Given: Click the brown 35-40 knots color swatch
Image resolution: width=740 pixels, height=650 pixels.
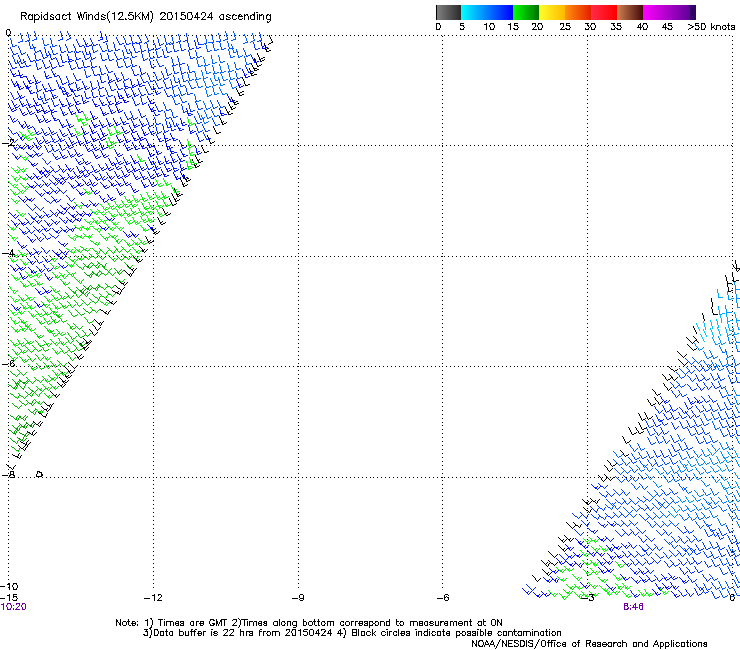Looking at the screenshot, I should 630,12.
